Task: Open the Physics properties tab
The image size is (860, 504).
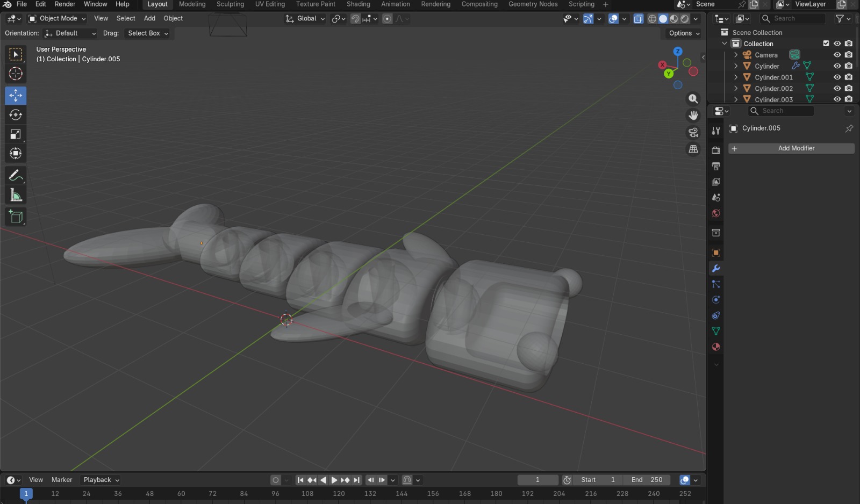Action: coord(716,300)
